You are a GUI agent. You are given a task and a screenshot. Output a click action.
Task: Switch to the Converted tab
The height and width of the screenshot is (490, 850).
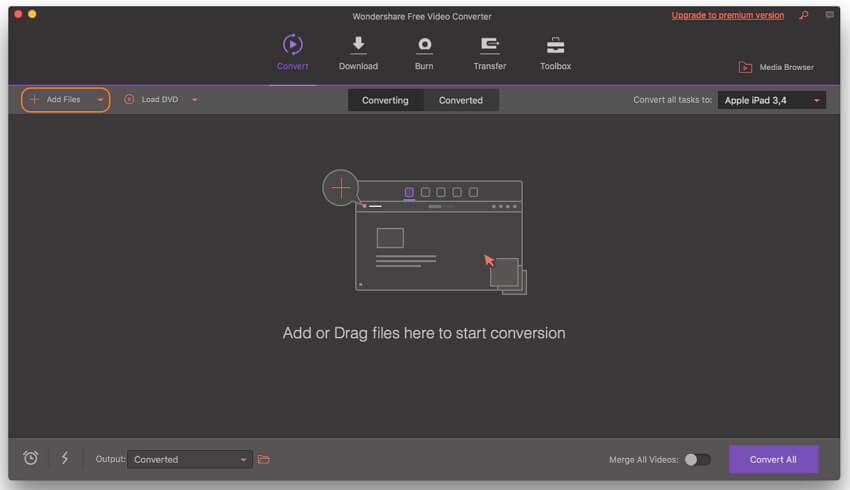click(x=461, y=100)
